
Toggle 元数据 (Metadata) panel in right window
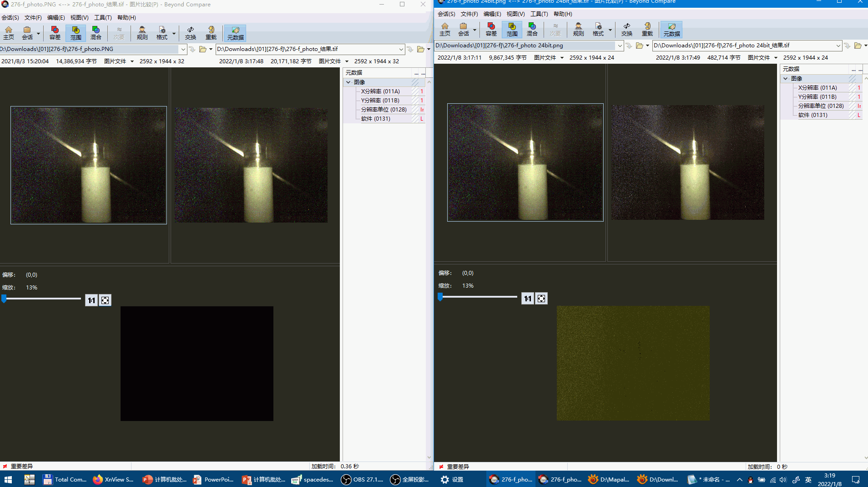(671, 29)
